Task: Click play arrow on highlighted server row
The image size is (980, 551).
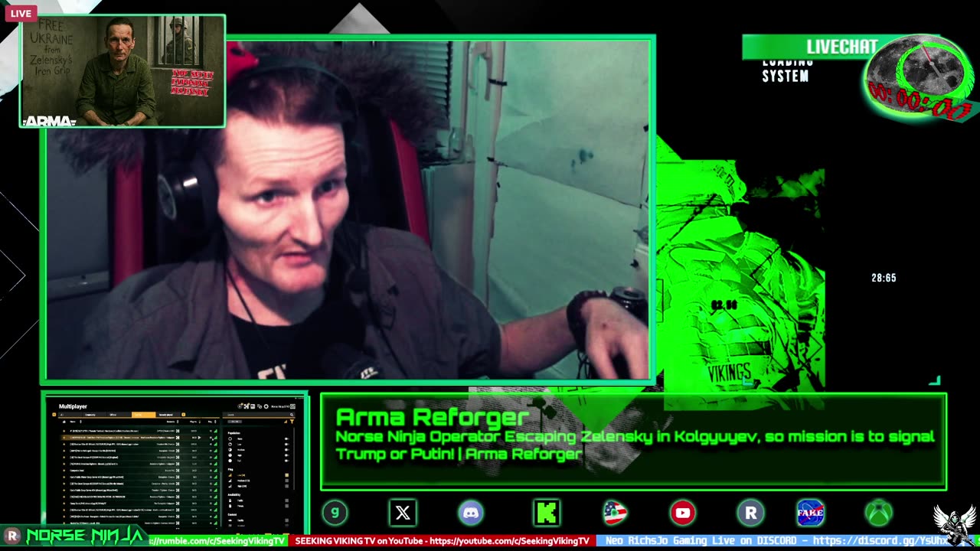Action: [x=199, y=438]
